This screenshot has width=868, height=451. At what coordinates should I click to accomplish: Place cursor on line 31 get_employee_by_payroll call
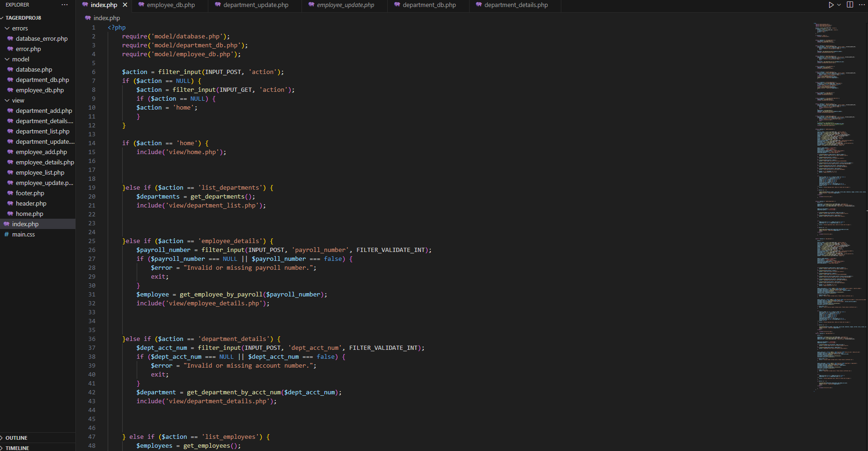[221, 295]
